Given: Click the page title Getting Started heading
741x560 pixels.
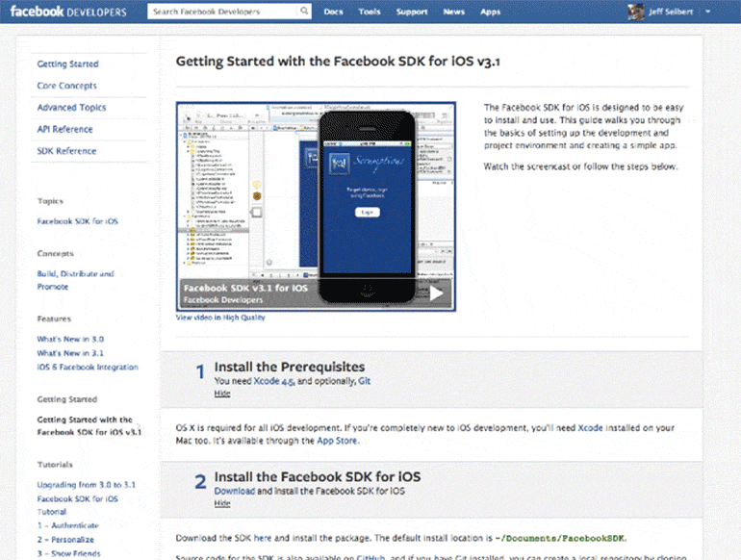Looking at the screenshot, I should click(338, 62).
